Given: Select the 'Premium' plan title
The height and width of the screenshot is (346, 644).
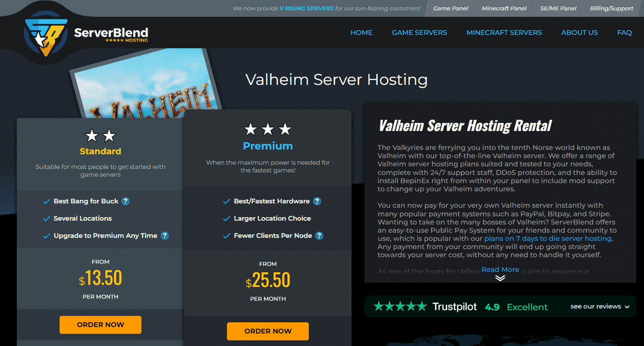Looking at the screenshot, I should pos(268,146).
